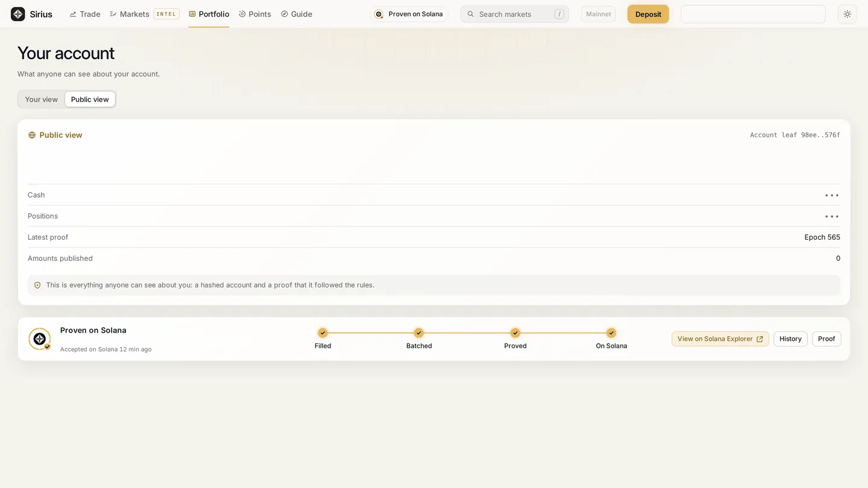Go to the Points tab
The height and width of the screenshot is (488, 868).
pos(255,14)
